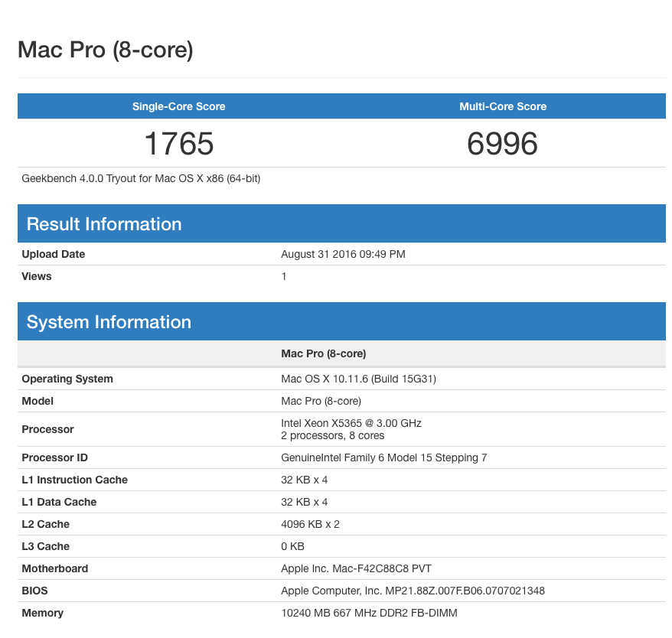Select the Views count value 1
Screen dimensions: 672x638
pyautogui.click(x=284, y=276)
